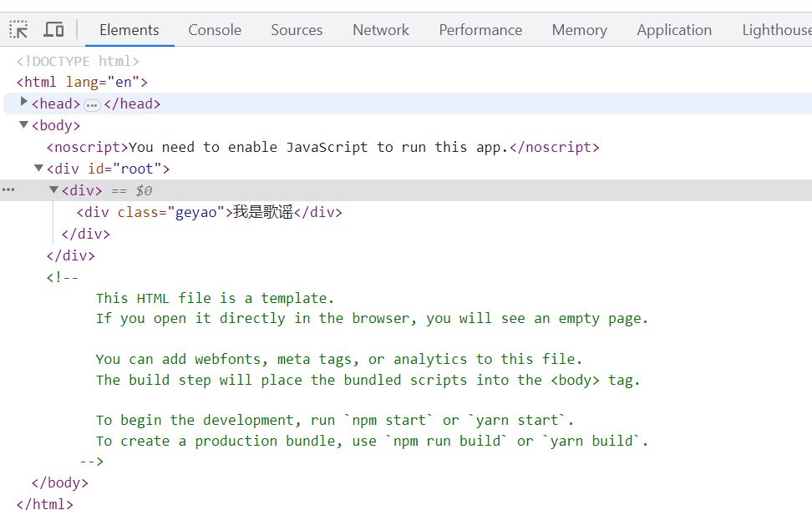Collapse the body element
Screen dimensions: 812x510
click(23, 124)
